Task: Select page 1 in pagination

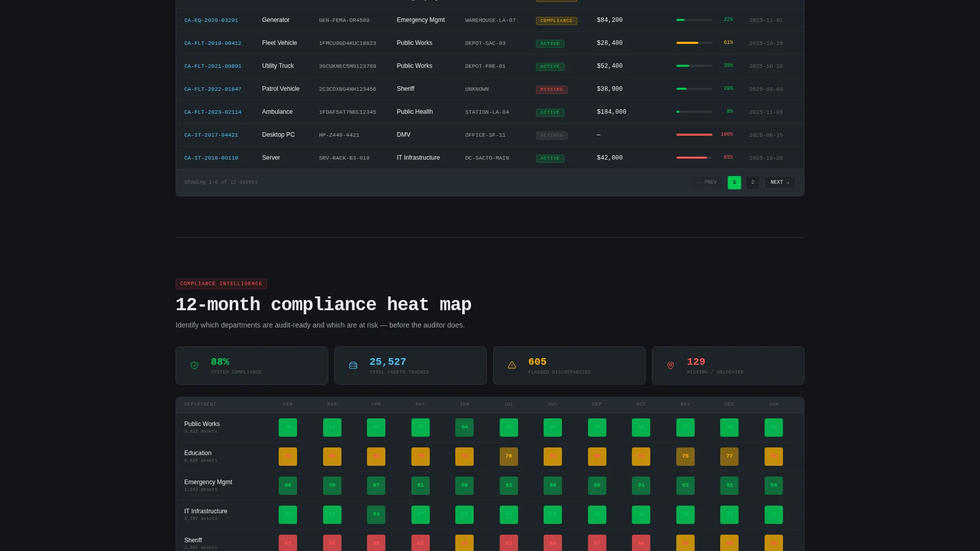Action: (x=734, y=183)
